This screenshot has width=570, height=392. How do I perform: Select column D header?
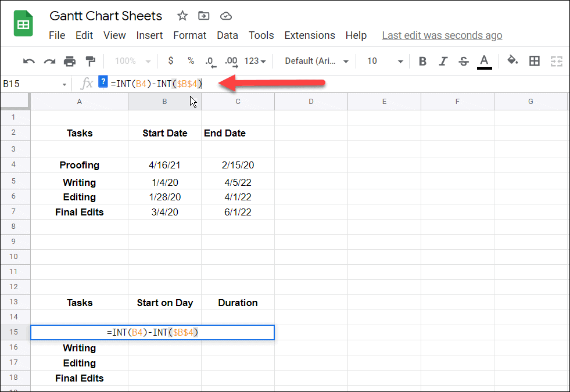point(311,102)
